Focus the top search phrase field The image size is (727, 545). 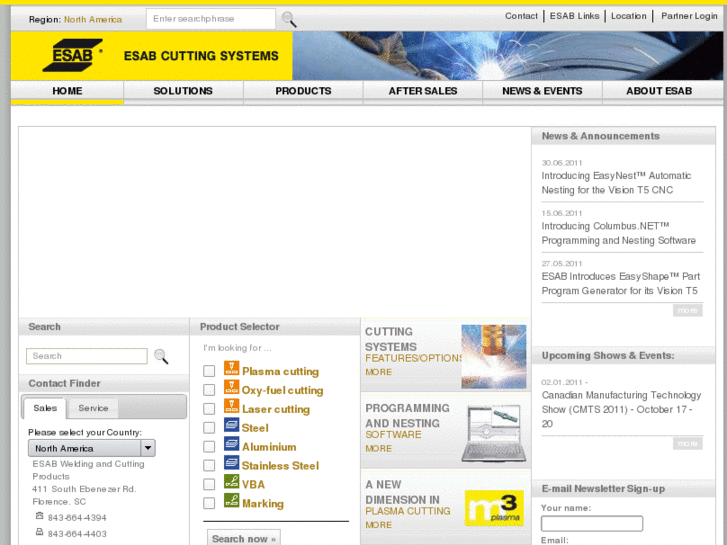(x=211, y=19)
